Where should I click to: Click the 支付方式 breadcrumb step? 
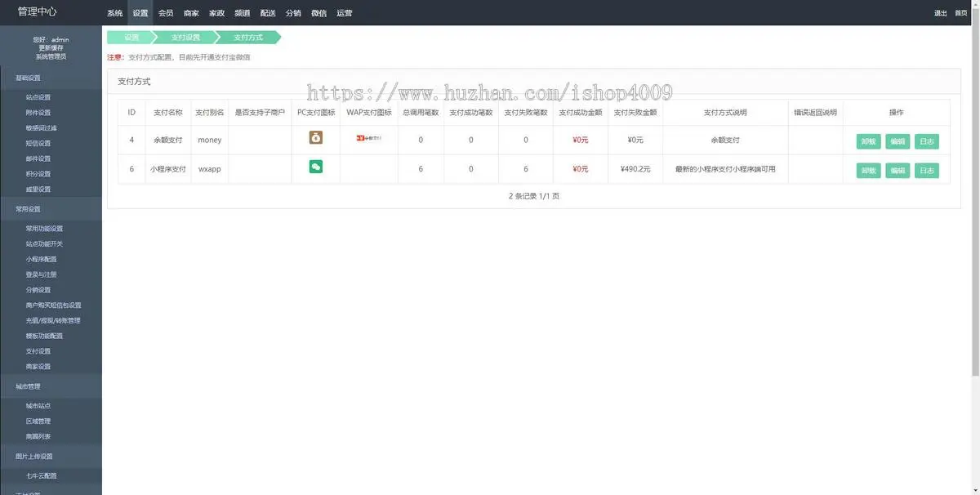(248, 38)
